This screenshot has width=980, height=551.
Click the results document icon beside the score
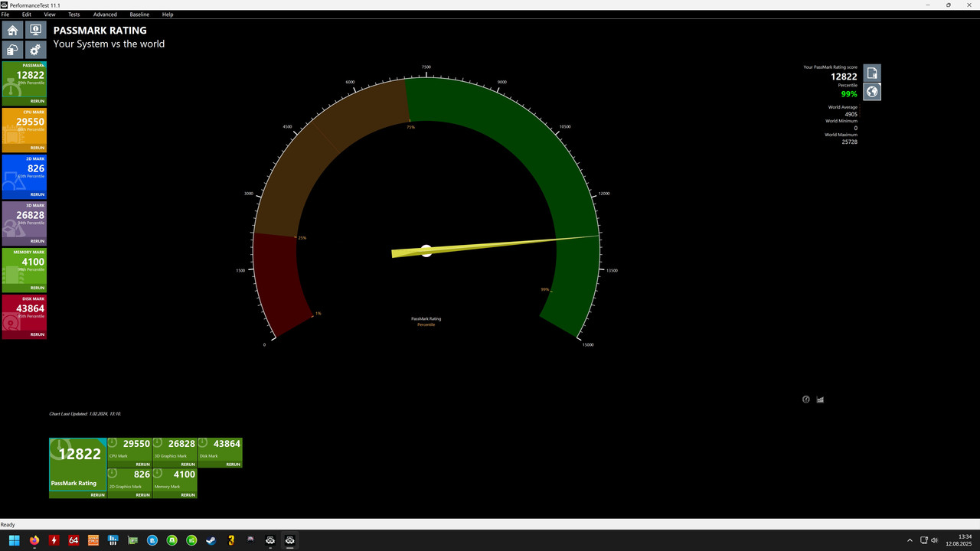pyautogui.click(x=872, y=73)
